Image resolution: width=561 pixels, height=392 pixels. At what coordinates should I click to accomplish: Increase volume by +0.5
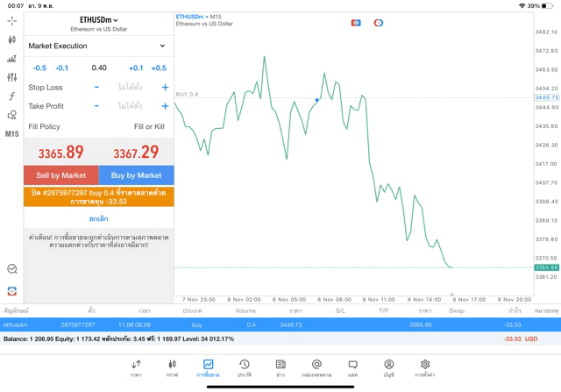pyautogui.click(x=158, y=68)
